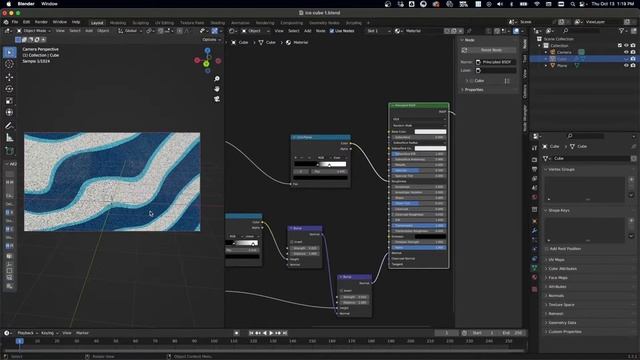Toggle Invert checkbox on the upper Bump node
The image size is (640, 360).
tap(292, 242)
